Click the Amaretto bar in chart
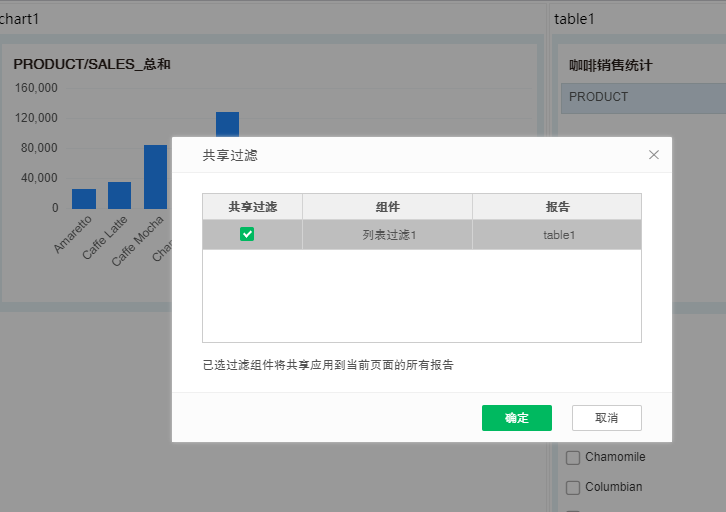This screenshot has width=726, height=512. point(84,198)
